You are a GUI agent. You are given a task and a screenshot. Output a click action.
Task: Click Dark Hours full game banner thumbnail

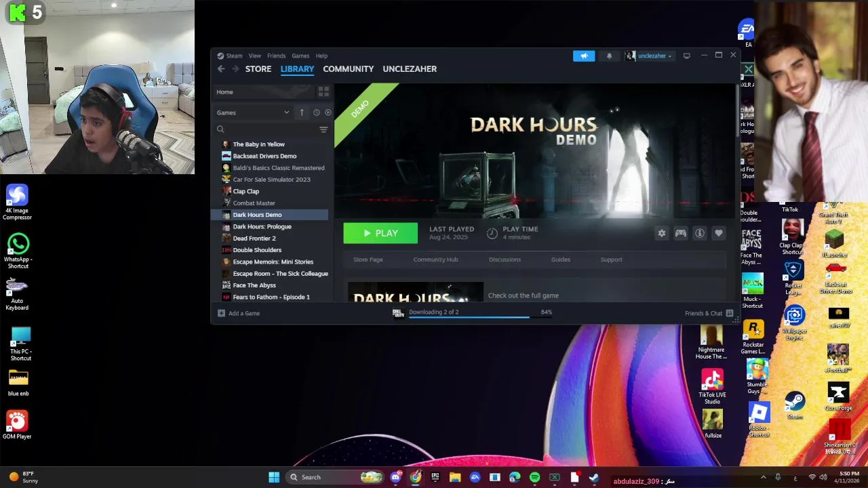[416, 293]
